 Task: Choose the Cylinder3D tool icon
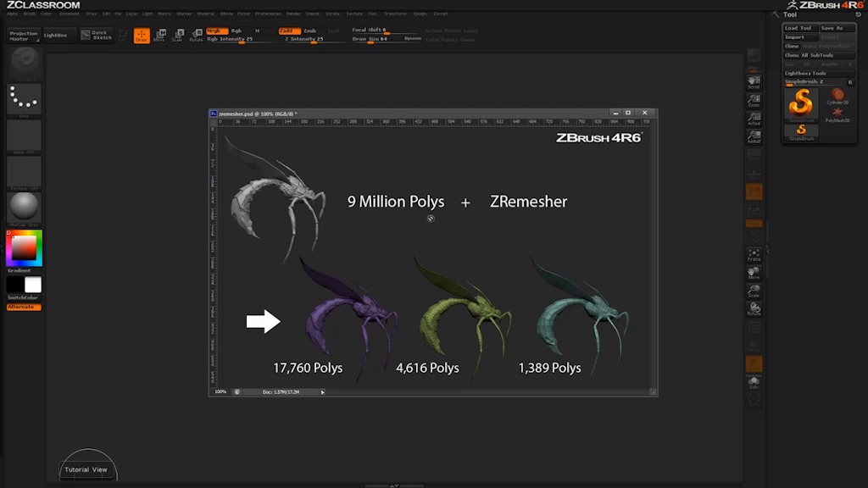click(837, 97)
